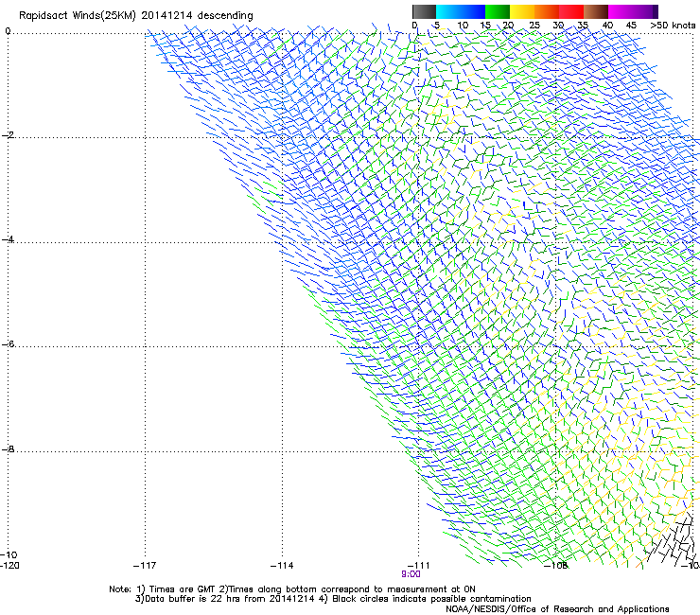Viewport: 700px width, 615px height.
Task: Click the '-117' longitude axis label
Action: pyautogui.click(x=145, y=566)
